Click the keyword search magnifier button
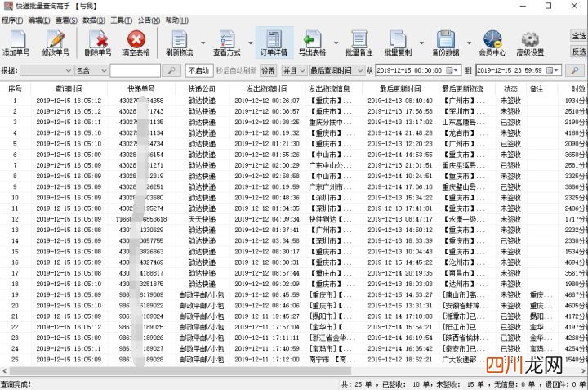Viewport: 588px width, 390px height. 171,70
